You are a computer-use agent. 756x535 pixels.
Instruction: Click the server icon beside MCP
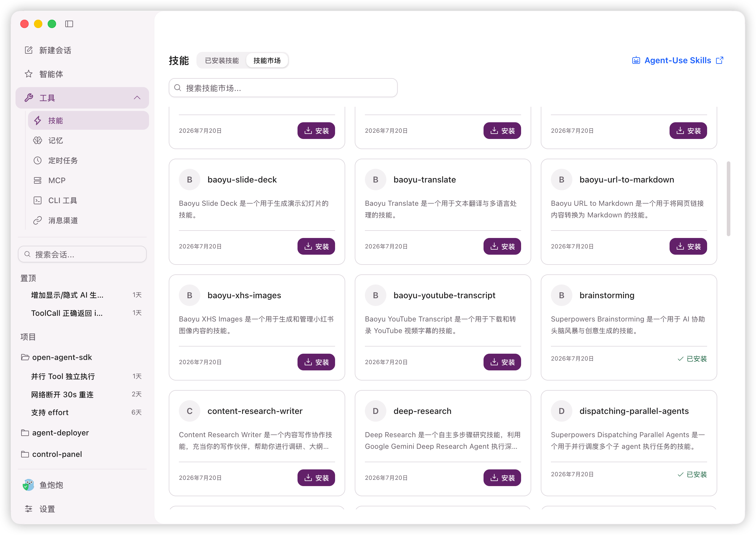(38, 180)
